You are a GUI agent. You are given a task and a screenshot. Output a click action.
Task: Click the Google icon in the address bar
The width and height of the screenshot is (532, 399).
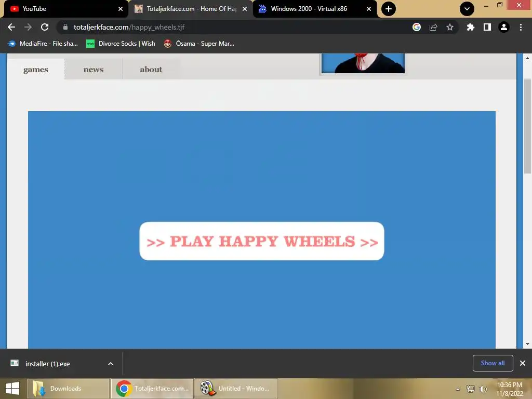[x=417, y=27]
